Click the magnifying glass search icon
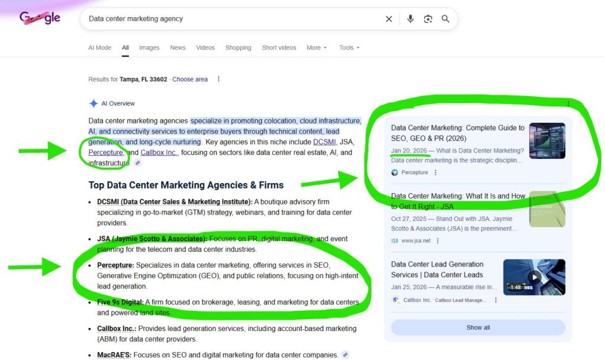This screenshot has width=605, height=364. coord(445,18)
